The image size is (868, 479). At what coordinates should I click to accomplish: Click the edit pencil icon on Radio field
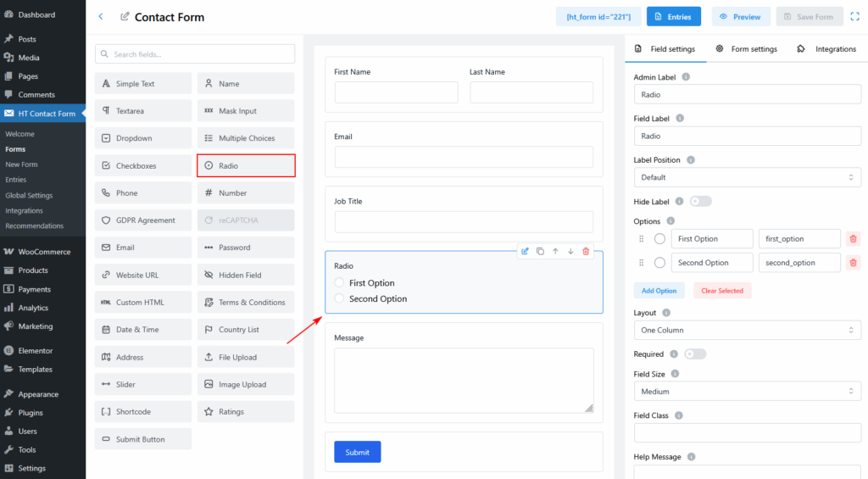point(525,251)
